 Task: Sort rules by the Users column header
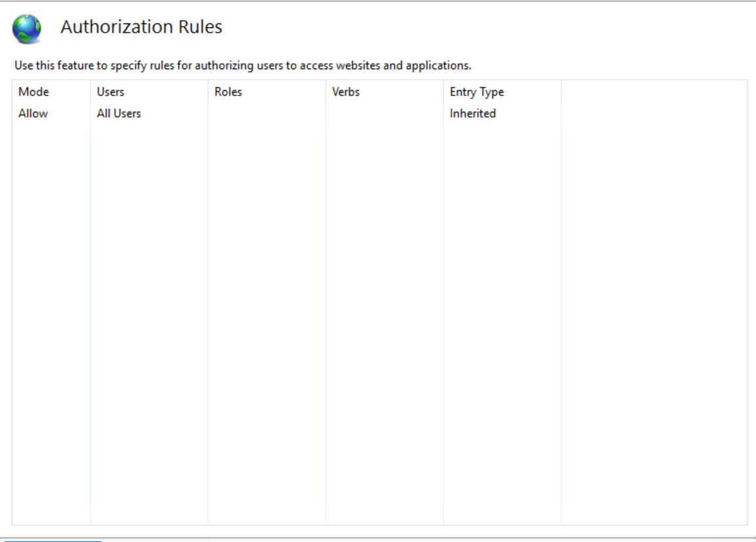[x=149, y=92]
